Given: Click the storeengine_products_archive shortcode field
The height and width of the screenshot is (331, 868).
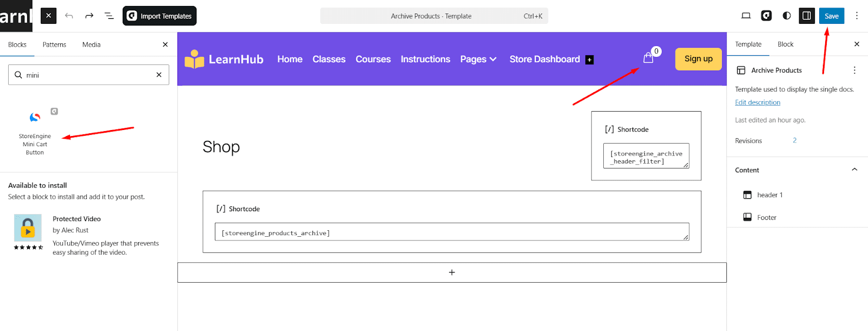Looking at the screenshot, I should tap(451, 232).
